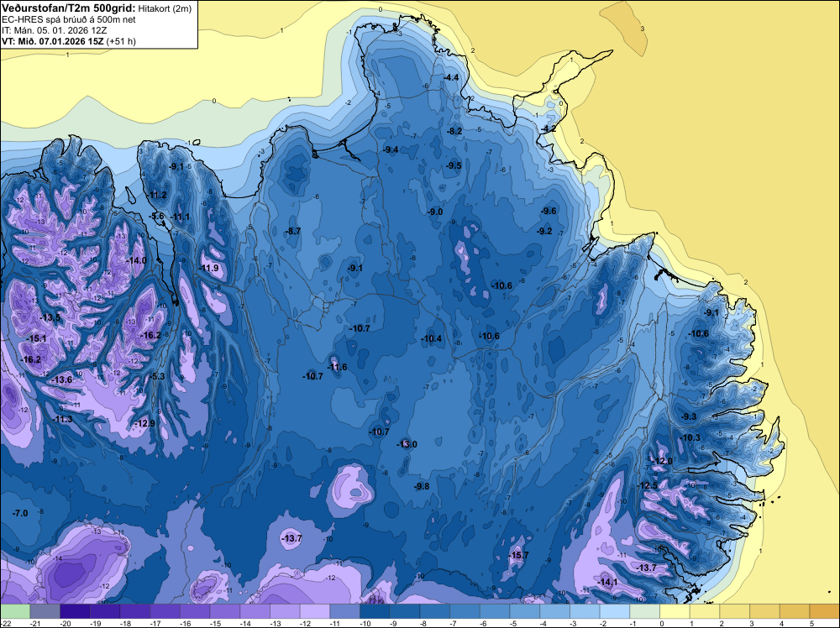Click the -9.8 temperature value

tap(422, 487)
